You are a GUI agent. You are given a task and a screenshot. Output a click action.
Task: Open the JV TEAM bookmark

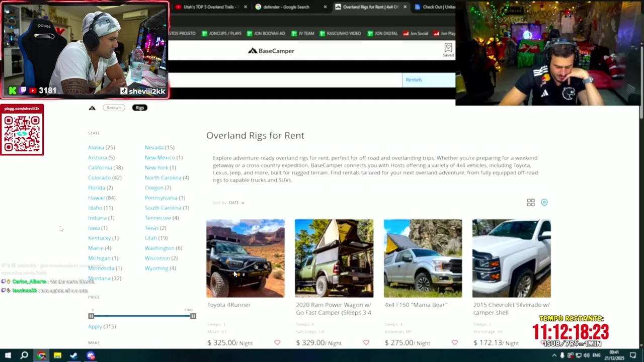pyautogui.click(x=302, y=33)
